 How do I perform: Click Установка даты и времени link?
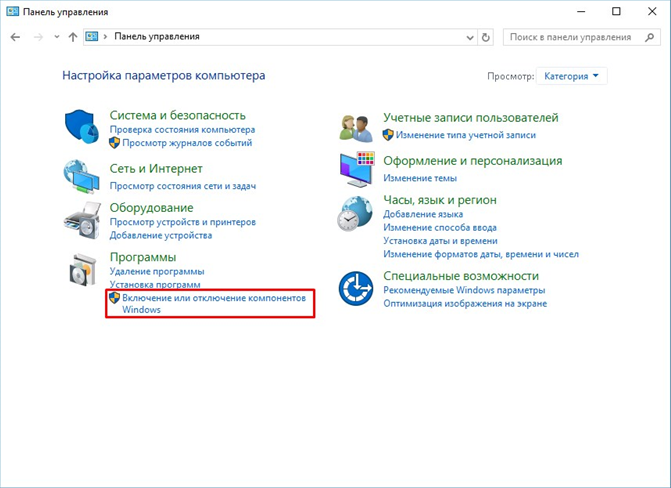pyautogui.click(x=440, y=241)
